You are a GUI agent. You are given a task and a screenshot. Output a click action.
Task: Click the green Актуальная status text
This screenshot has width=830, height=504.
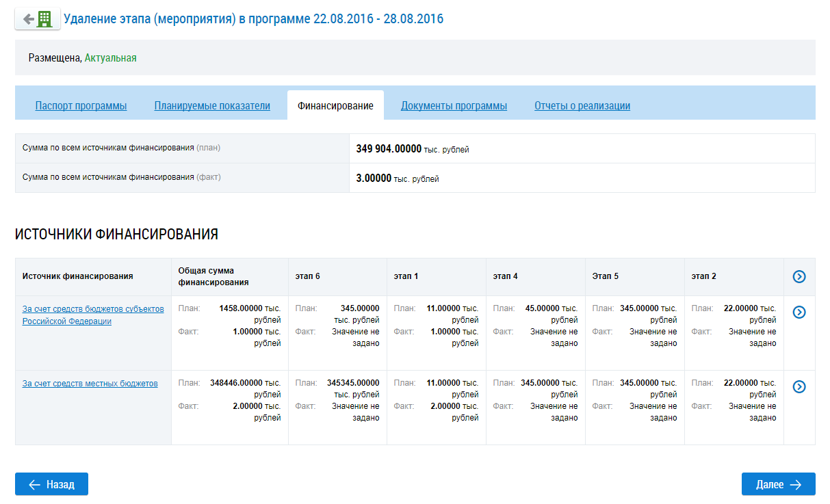110,58
